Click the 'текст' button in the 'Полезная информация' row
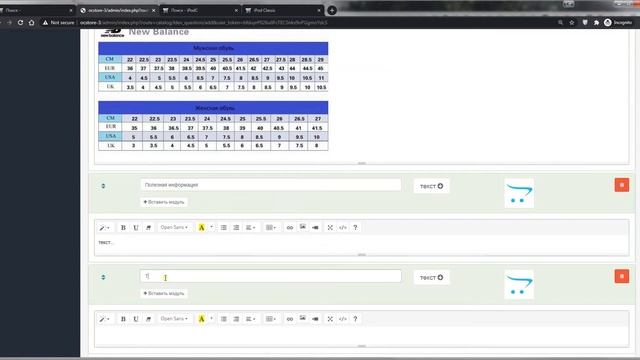Viewport: 640px width, 360px height. [431, 186]
